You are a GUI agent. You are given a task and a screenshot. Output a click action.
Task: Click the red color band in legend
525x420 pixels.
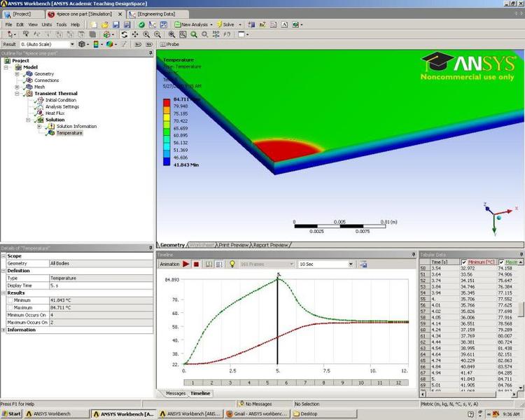167,102
